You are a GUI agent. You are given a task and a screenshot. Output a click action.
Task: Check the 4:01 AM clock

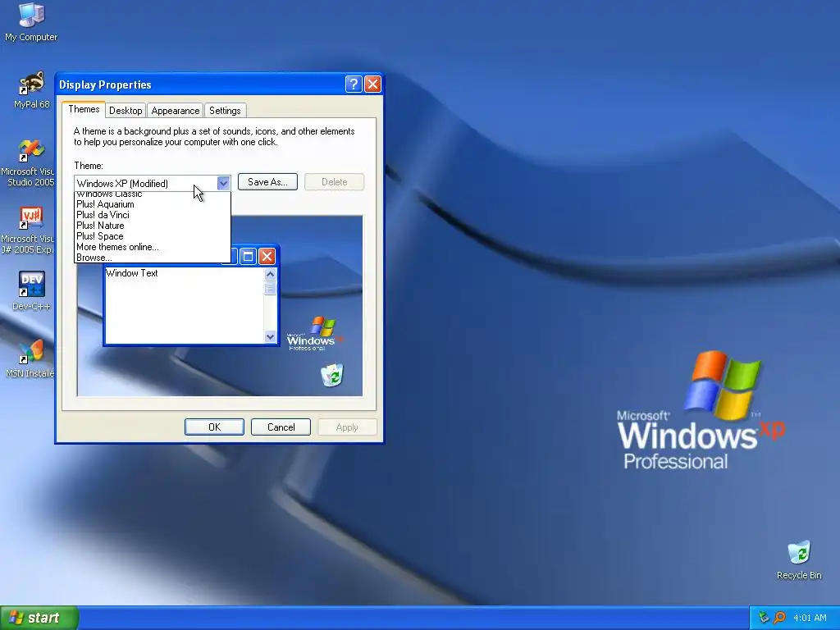[810, 618]
